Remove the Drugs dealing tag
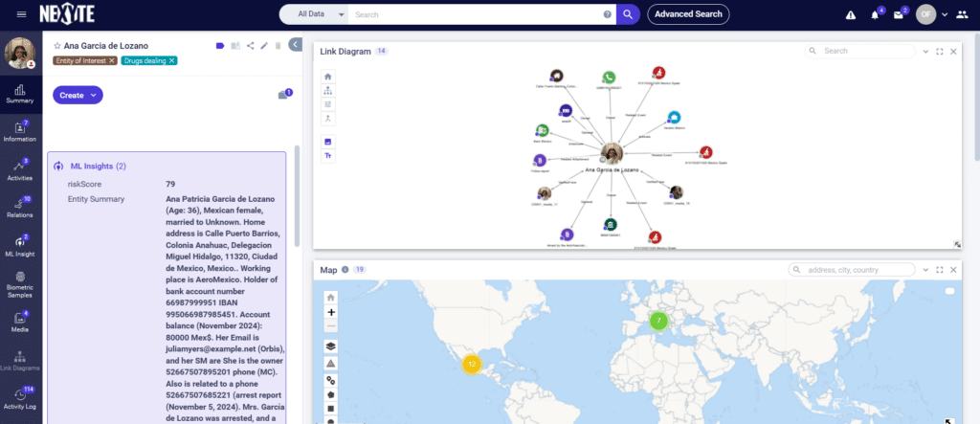Image resolution: width=980 pixels, height=424 pixels. (x=172, y=60)
